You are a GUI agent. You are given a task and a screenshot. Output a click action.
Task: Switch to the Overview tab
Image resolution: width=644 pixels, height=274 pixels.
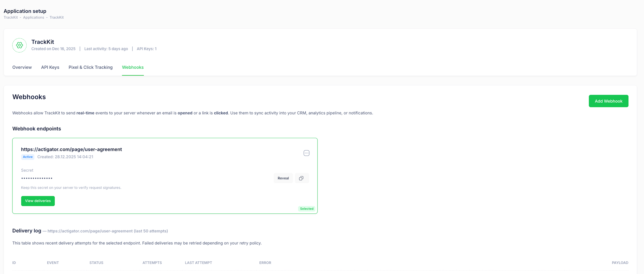22,67
